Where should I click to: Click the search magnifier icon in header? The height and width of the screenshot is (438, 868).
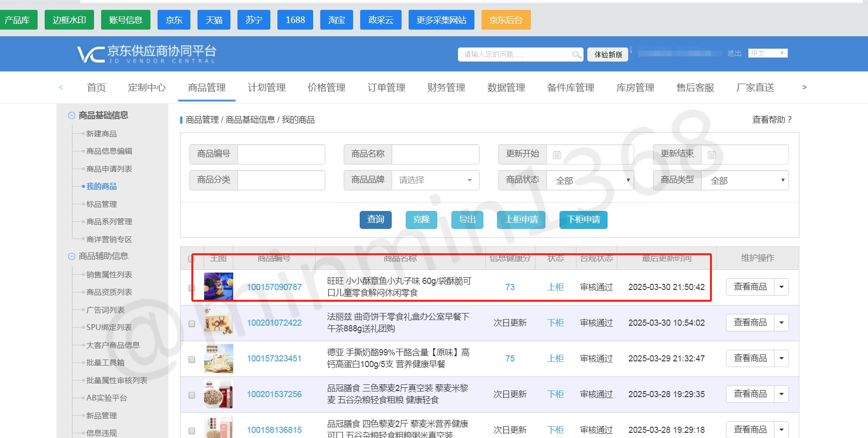pos(576,55)
